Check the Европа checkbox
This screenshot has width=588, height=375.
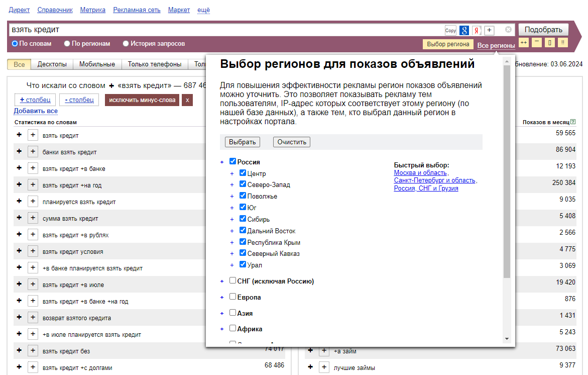[232, 297]
